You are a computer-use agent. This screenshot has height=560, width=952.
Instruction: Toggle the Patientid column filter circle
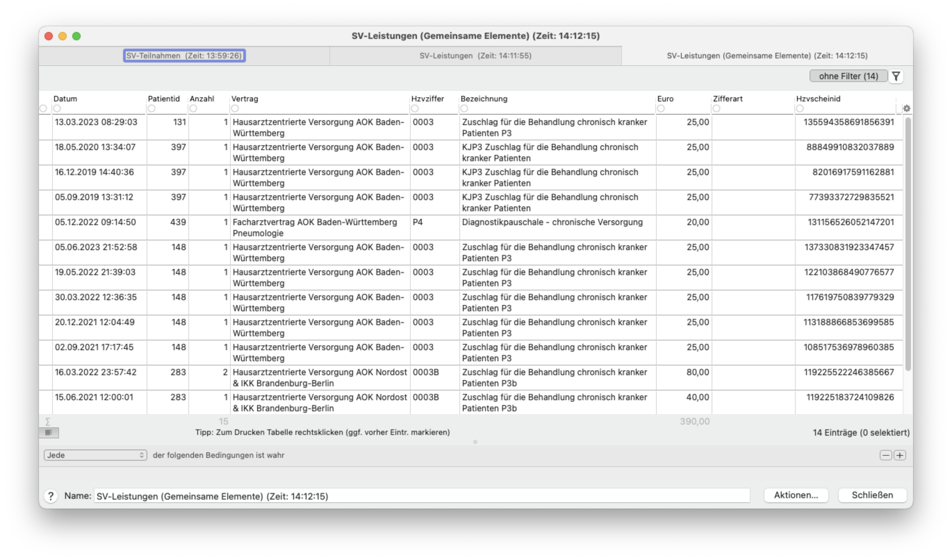coord(151,108)
